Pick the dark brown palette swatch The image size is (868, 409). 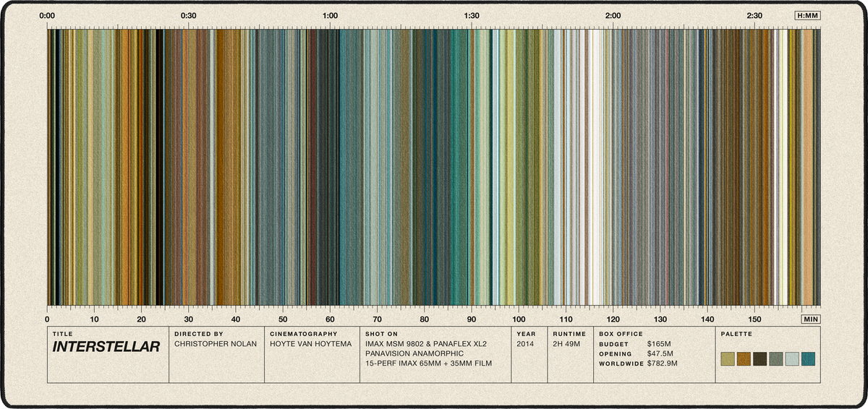tap(760, 359)
